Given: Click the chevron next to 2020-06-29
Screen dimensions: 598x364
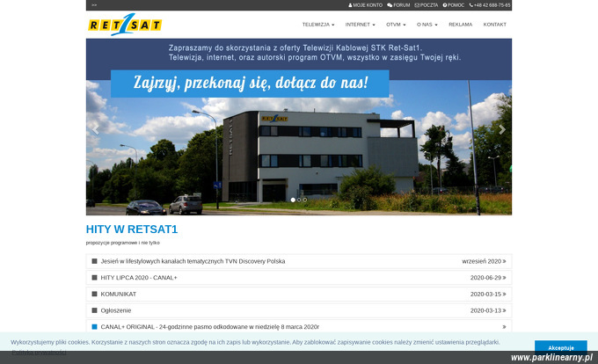Looking at the screenshot, I should 504,278.
